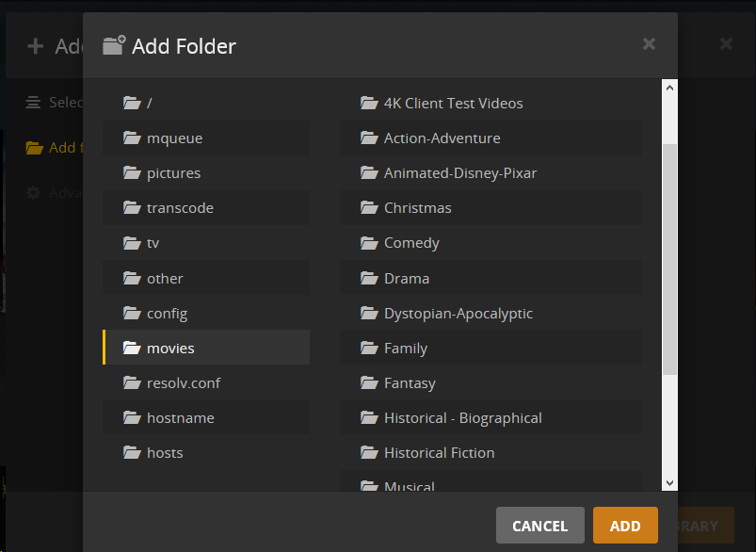Confirm with the ADD button
The width and height of the screenshot is (756, 552).
point(625,525)
